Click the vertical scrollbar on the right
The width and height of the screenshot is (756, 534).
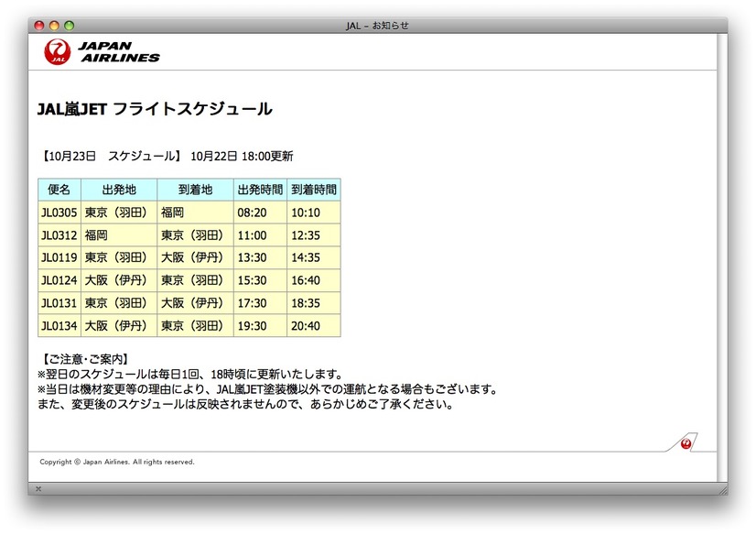(x=721, y=257)
